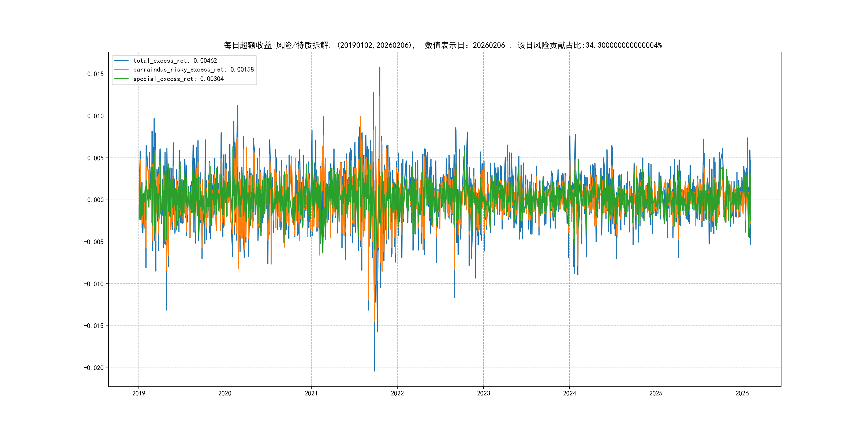Select the special_excess_ret: 0.00304 legend label
868x434 pixels.
coord(178,79)
